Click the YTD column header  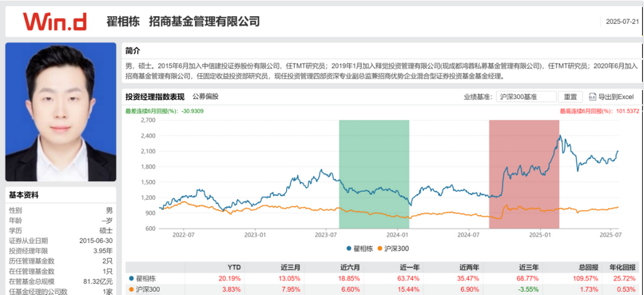pos(234,267)
